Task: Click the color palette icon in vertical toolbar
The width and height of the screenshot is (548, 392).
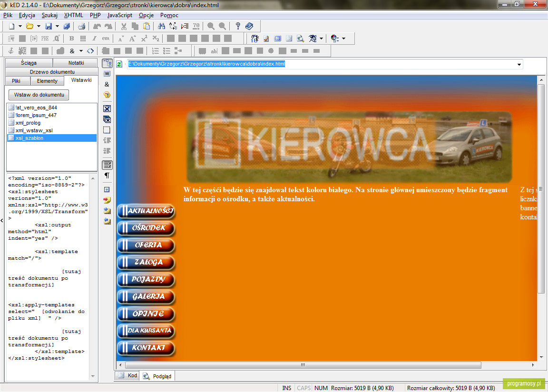Action: [x=107, y=95]
